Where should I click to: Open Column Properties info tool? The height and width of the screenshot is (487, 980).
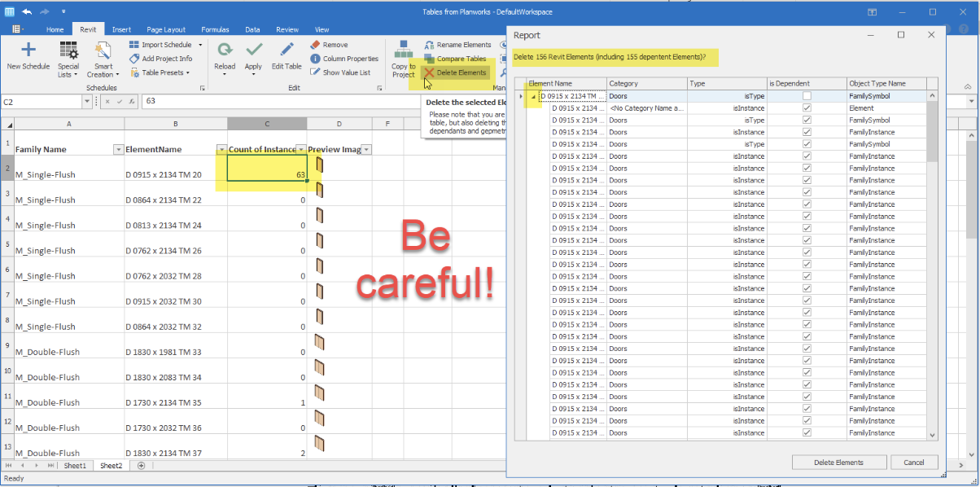(x=344, y=59)
